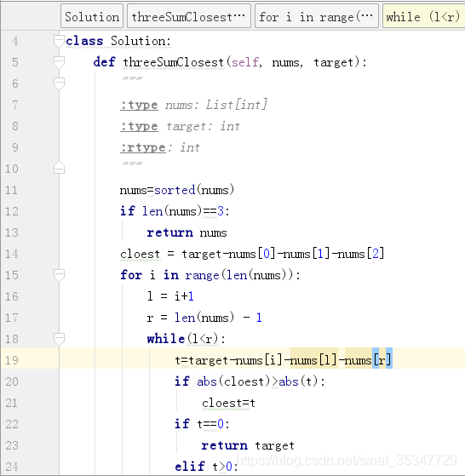Click 'while(l<r):' statement

(187, 339)
